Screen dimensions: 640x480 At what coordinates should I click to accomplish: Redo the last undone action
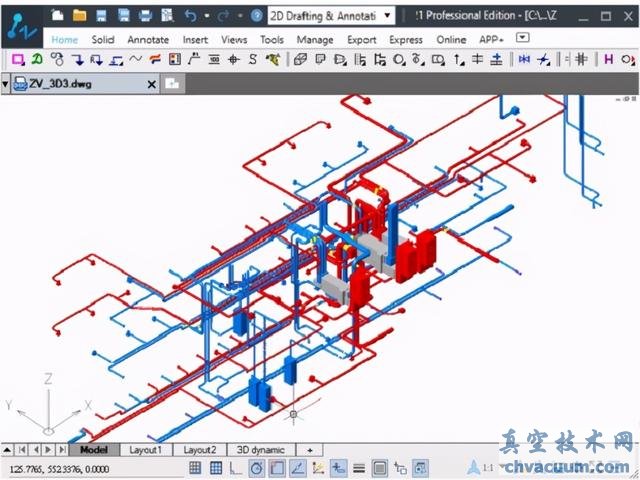pos(223,16)
